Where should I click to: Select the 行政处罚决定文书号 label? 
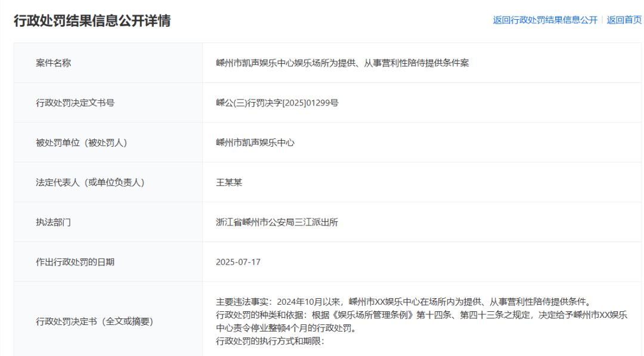click(75, 103)
